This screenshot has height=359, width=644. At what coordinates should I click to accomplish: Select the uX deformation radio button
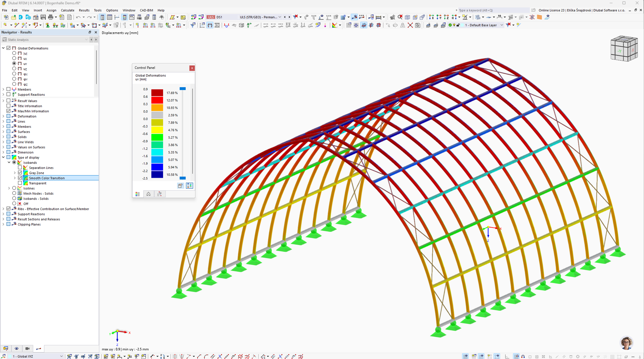coord(14,58)
